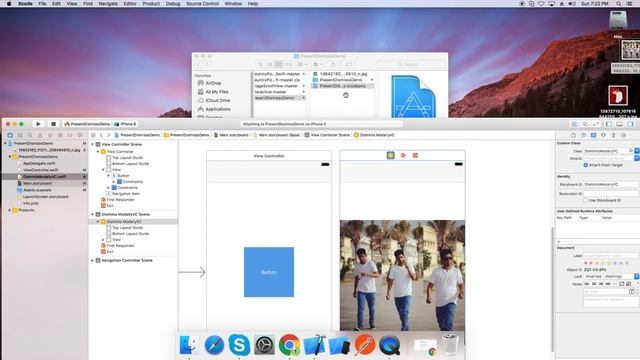Select the red label color swatch in Document

click(x=591, y=263)
